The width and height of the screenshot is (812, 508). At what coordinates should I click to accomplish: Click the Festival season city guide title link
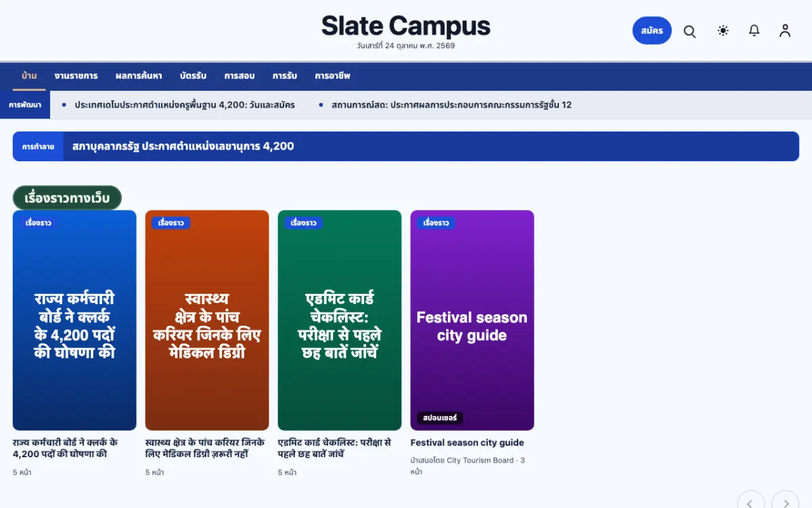pos(468,443)
